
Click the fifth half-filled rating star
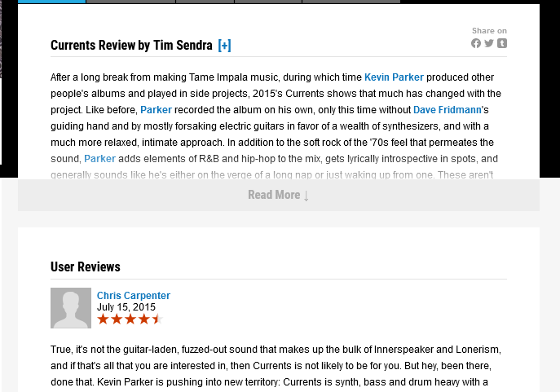tap(157, 319)
